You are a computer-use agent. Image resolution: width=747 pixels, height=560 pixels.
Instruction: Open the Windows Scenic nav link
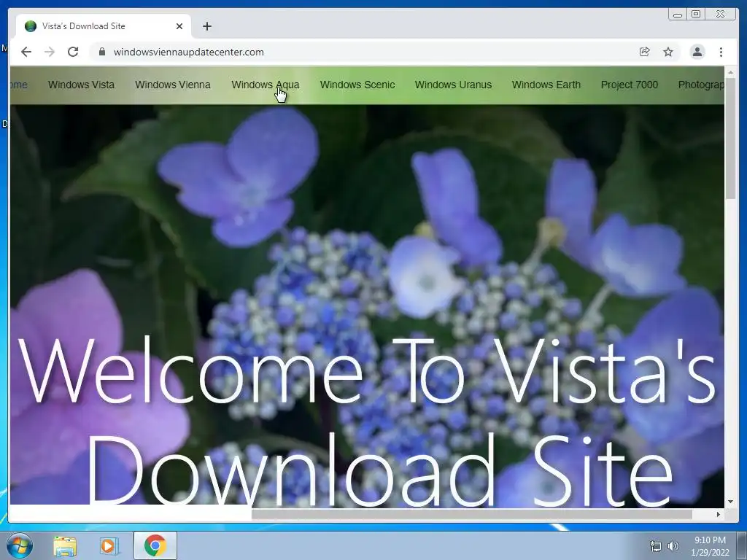[357, 85]
